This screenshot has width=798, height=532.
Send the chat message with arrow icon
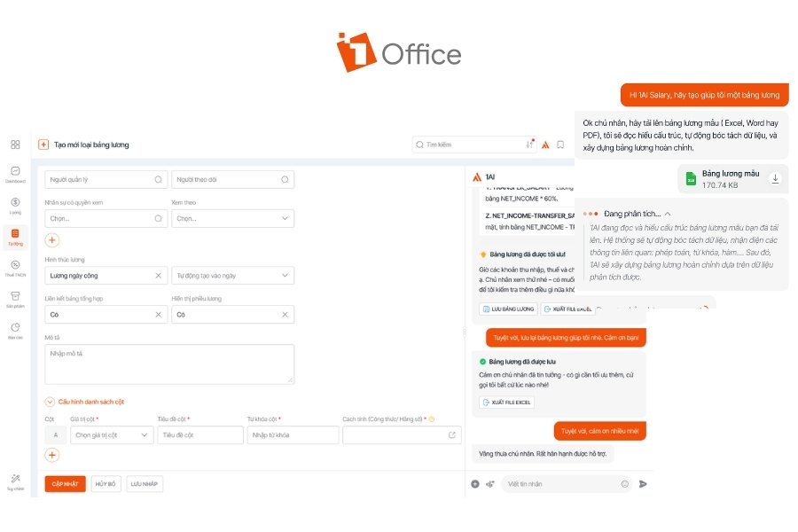click(x=644, y=483)
